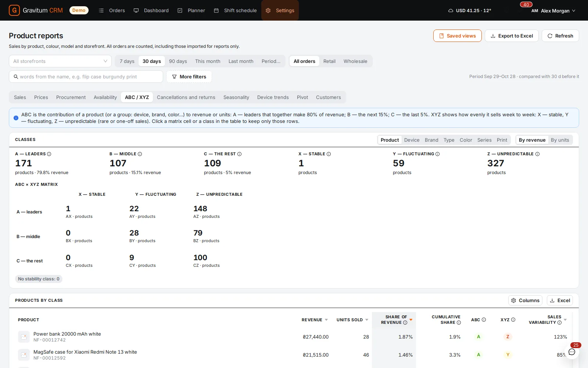Open Shift schedule in the top navigation
The height and width of the screenshot is (368, 588).
(x=235, y=10)
